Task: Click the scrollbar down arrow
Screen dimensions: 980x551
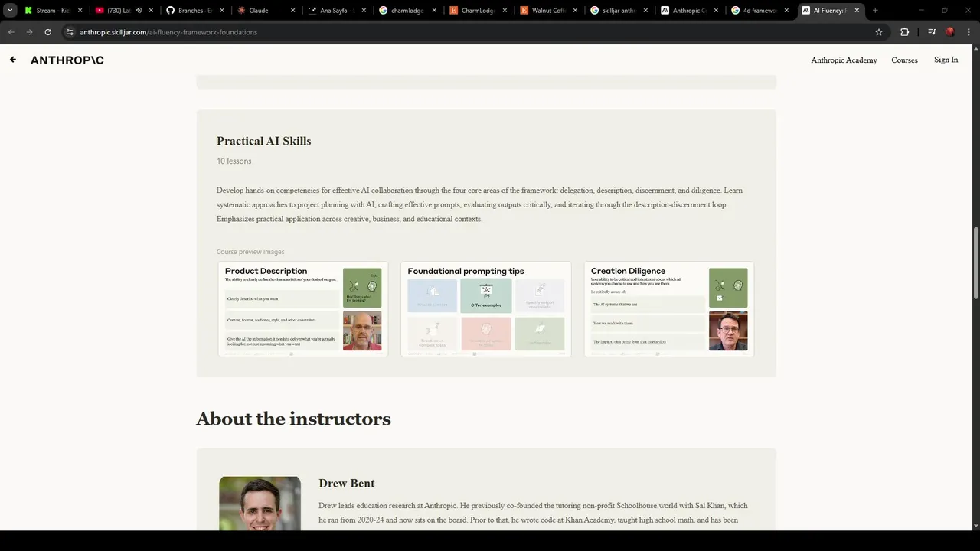Action: 975,526
